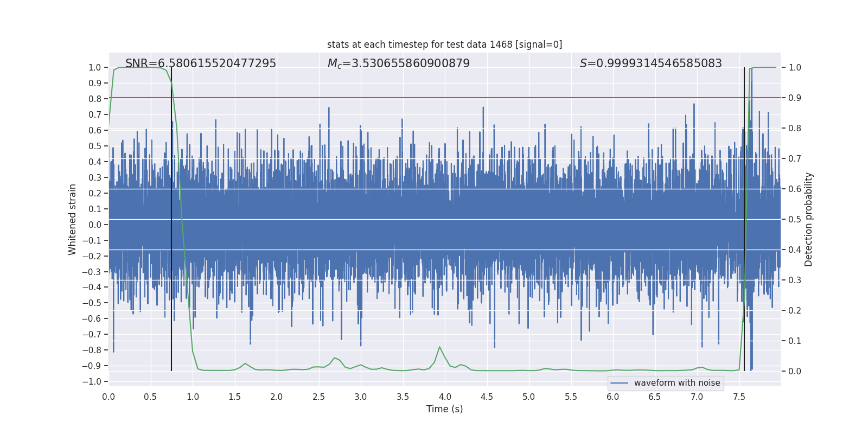
Task: Click the right axis tick label 0.3
Action: (x=795, y=280)
